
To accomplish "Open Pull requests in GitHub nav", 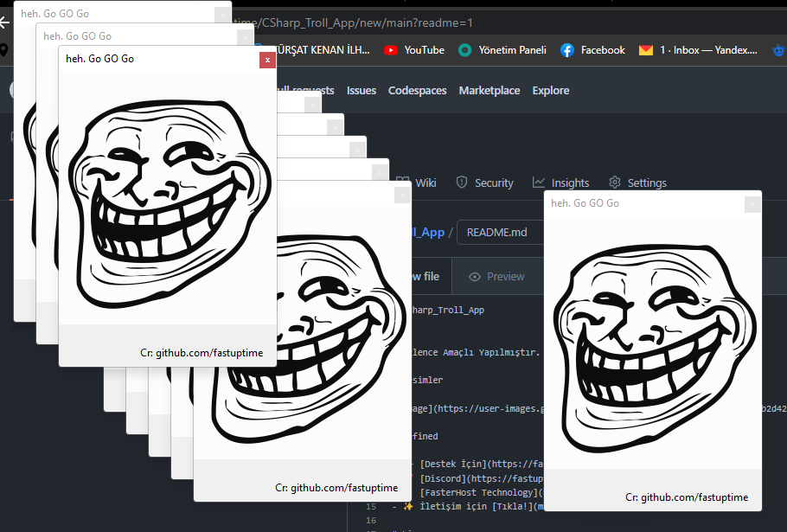I will [305, 90].
